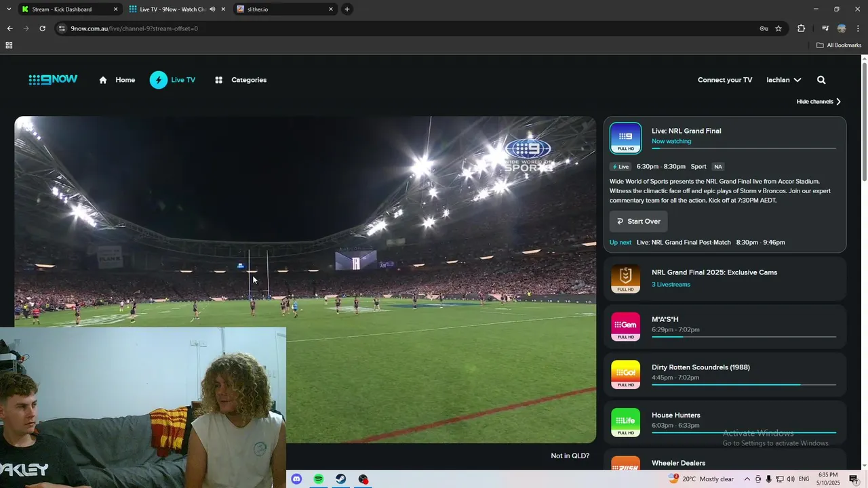The image size is (868, 488).
Task: Open the recorder app beside Steam
Action: coord(363,479)
